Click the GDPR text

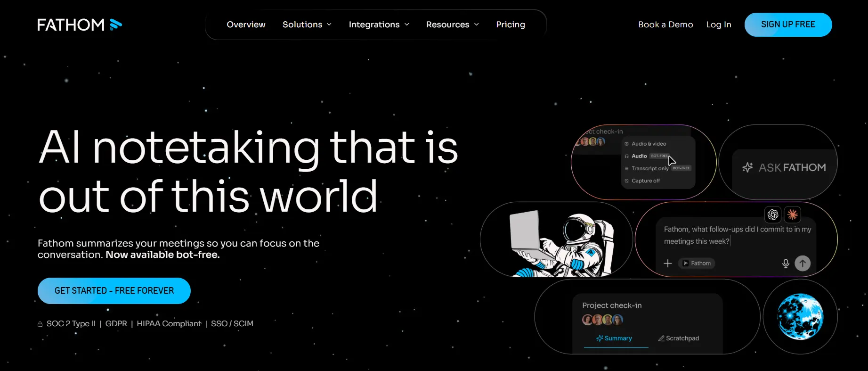pyautogui.click(x=116, y=324)
